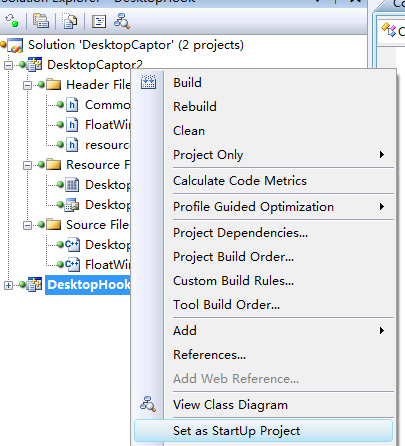Image resolution: width=405 pixels, height=446 pixels.
Task: Select the Solution 'DesktopCaptor' root node
Action: point(136,45)
